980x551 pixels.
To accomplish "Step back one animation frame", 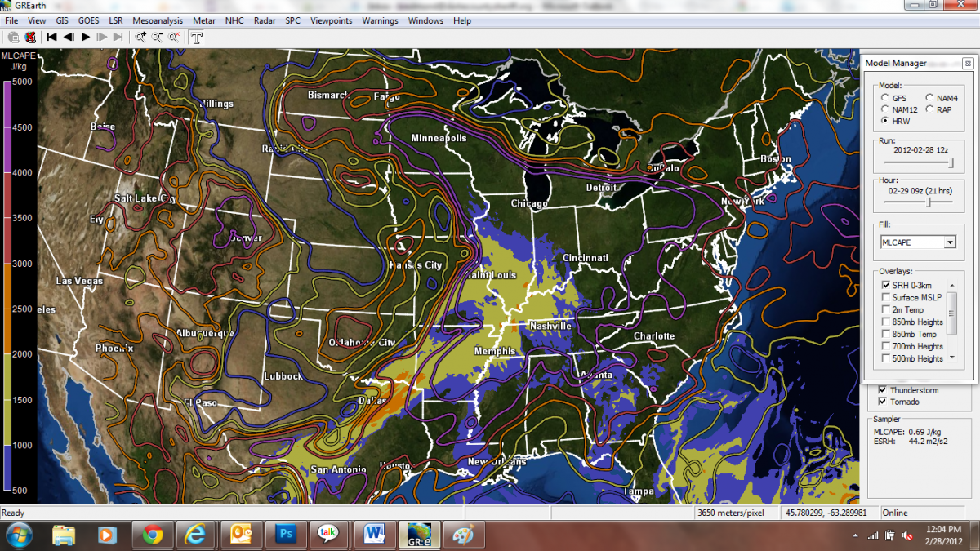I will [69, 37].
